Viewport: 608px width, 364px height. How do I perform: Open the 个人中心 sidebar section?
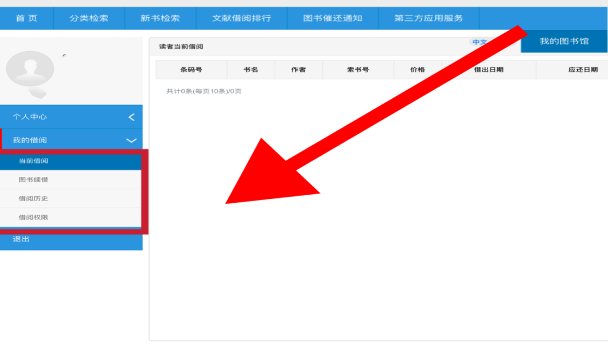(30, 117)
